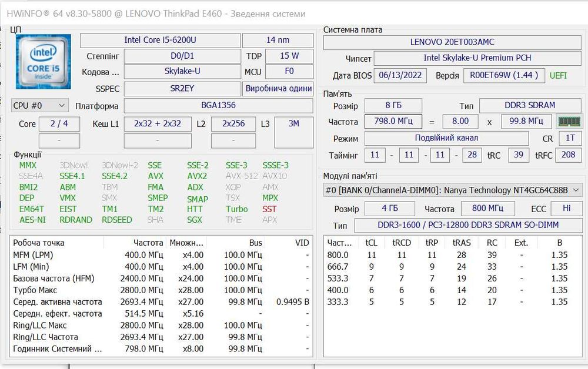Click the BGA1356 platform field

coord(218,105)
